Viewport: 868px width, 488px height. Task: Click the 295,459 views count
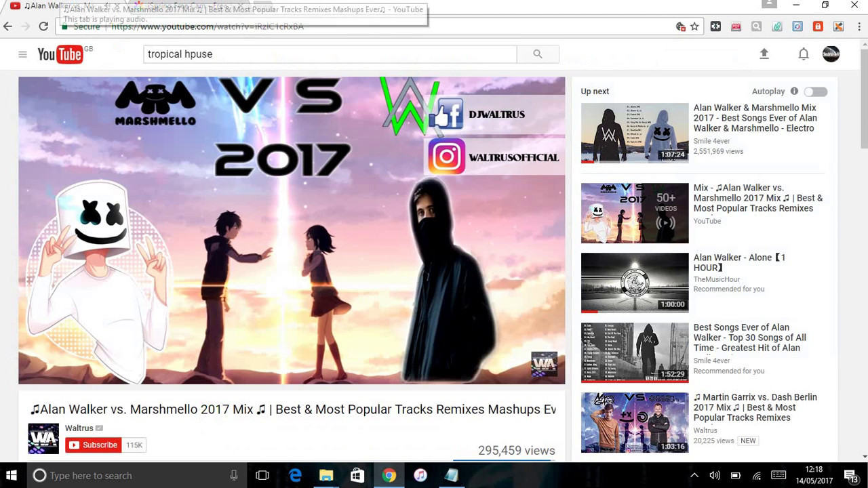[517, 451]
